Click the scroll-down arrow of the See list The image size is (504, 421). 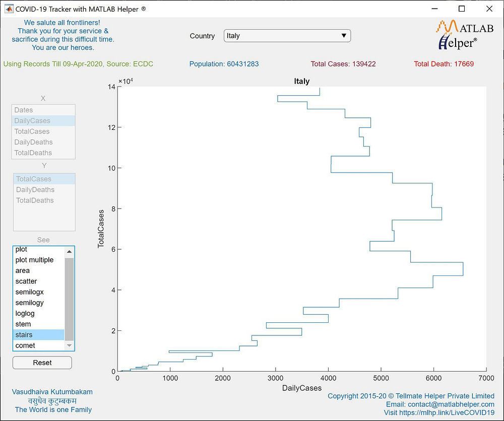[x=69, y=345]
